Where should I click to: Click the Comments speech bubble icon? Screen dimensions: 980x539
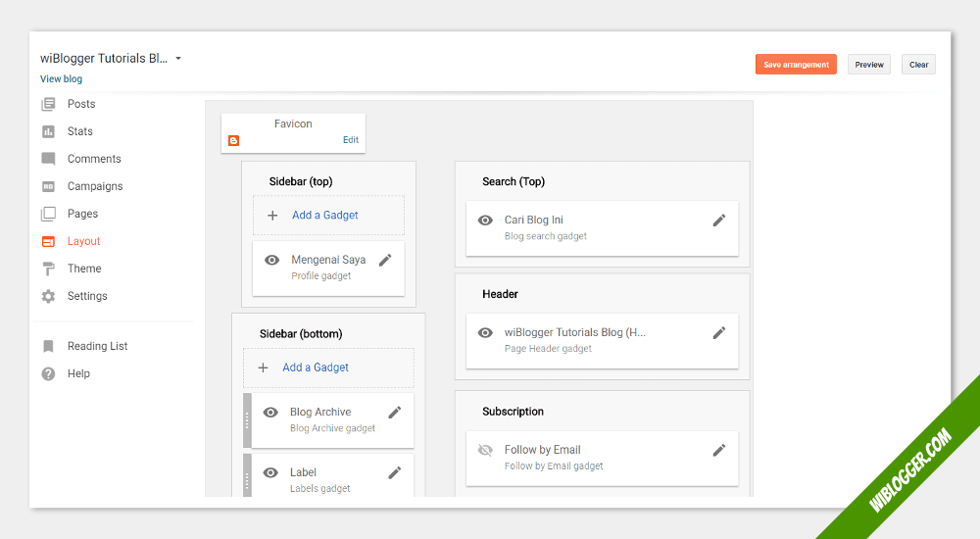48,159
